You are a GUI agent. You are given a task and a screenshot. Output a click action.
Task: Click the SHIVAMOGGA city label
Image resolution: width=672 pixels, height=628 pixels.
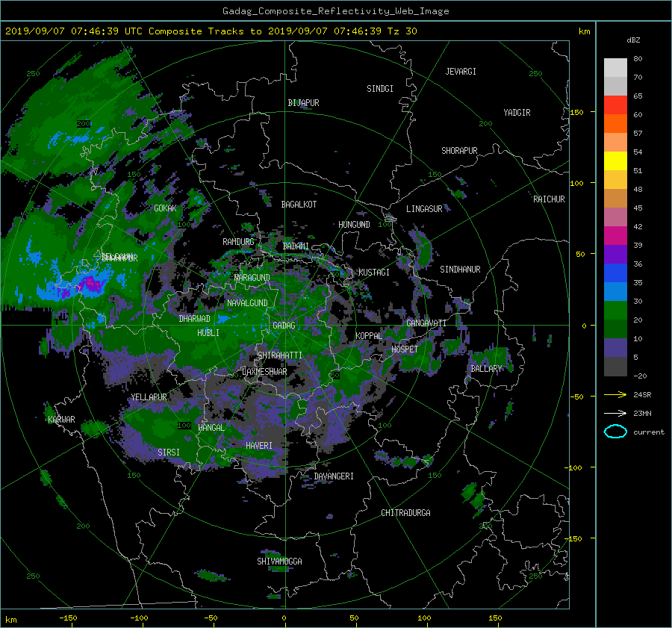[279, 562]
